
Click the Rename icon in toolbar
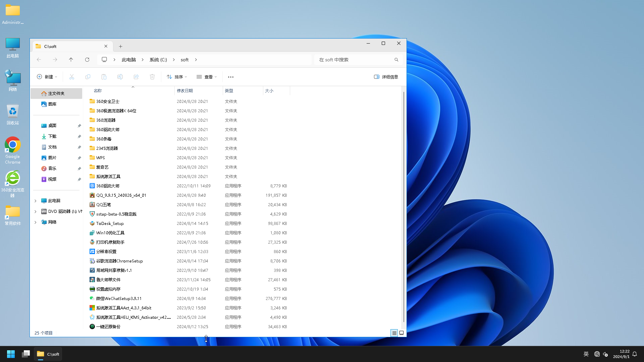[120, 77]
